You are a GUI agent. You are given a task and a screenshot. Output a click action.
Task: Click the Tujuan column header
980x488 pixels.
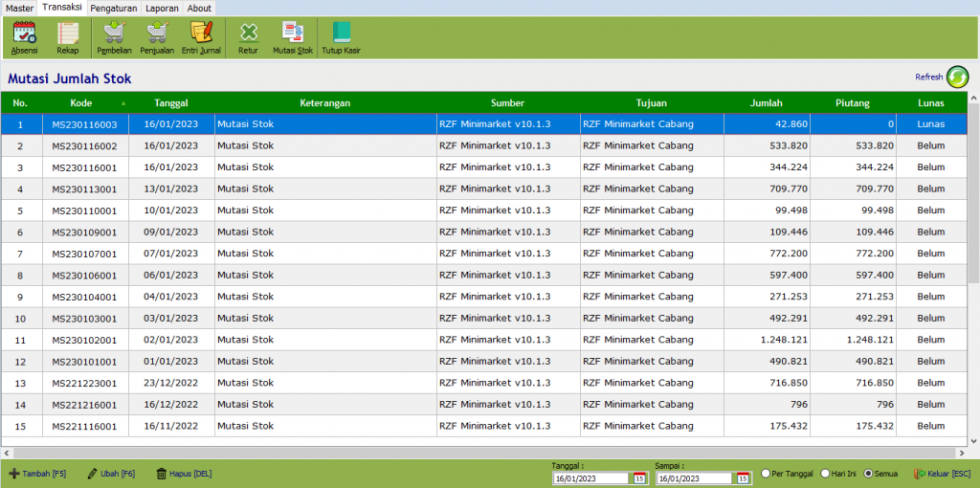pos(651,103)
